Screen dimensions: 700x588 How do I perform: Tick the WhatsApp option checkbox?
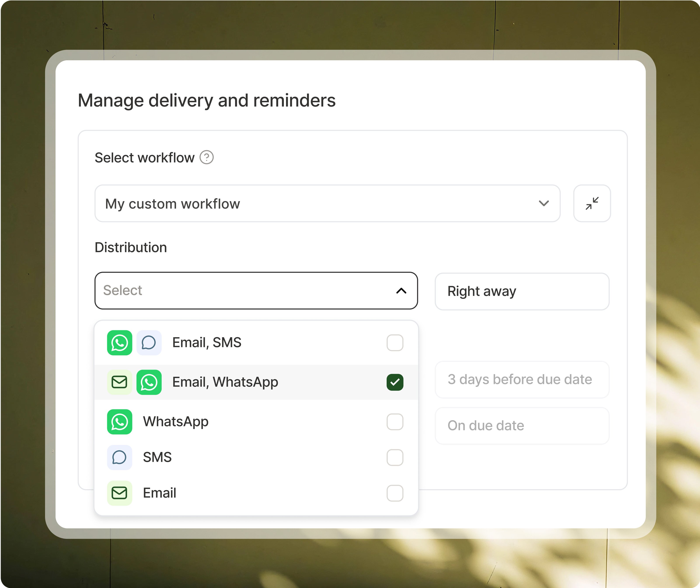(x=395, y=422)
